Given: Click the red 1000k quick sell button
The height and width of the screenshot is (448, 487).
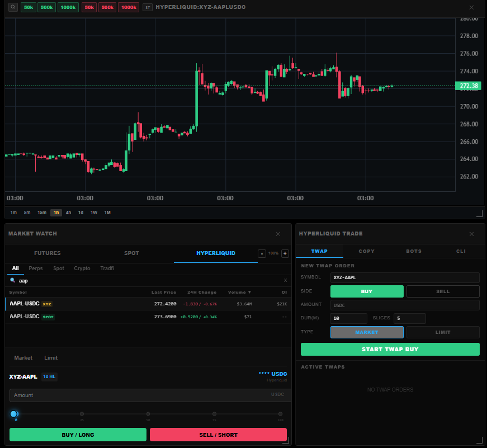Looking at the screenshot, I should pos(129,7).
